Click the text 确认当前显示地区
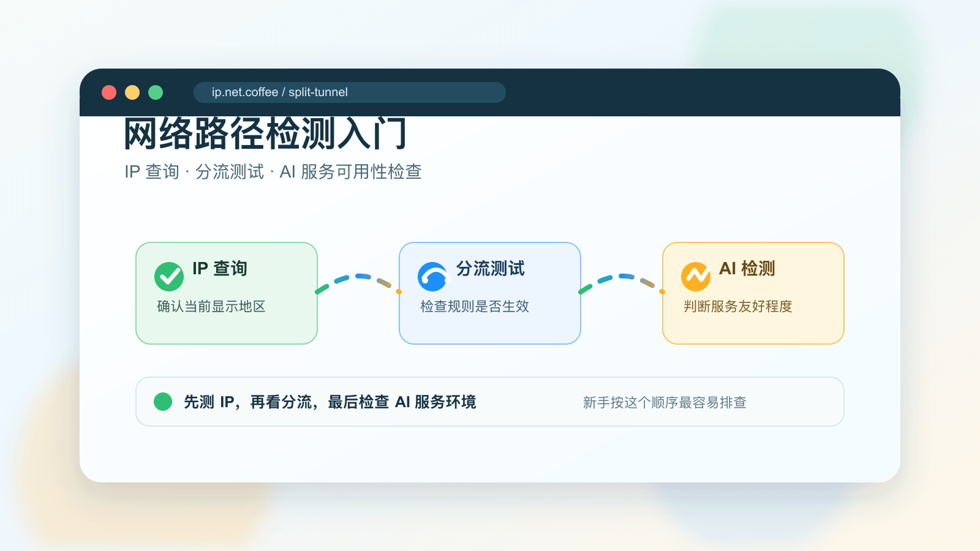Image resolution: width=980 pixels, height=551 pixels. [211, 306]
